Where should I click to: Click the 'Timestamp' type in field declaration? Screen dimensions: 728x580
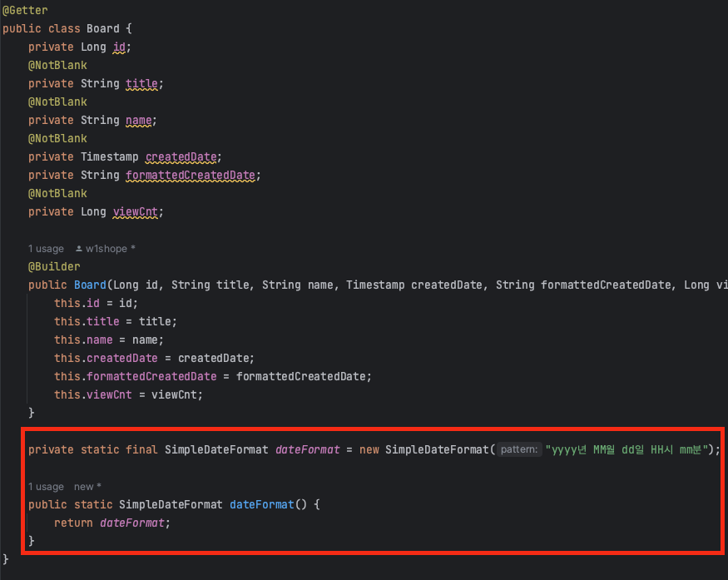pos(110,157)
